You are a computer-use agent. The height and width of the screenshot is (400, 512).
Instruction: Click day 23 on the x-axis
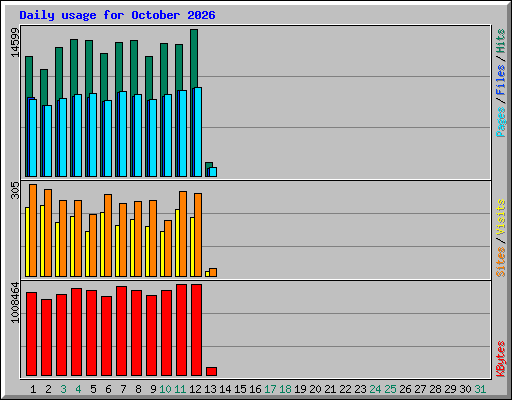[360, 389]
